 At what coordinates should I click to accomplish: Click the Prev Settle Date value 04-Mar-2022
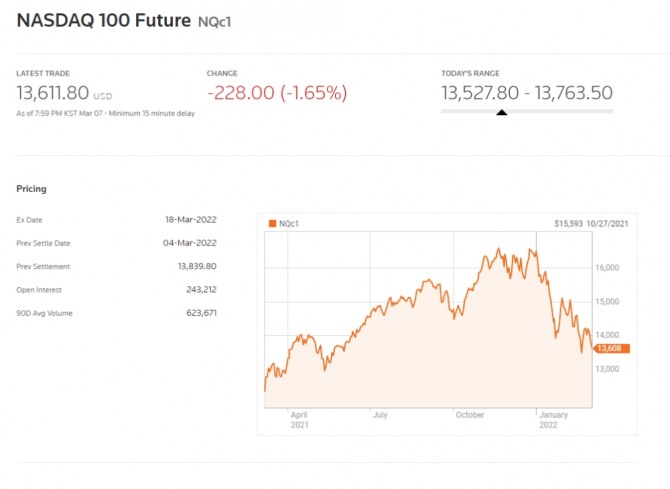191,243
